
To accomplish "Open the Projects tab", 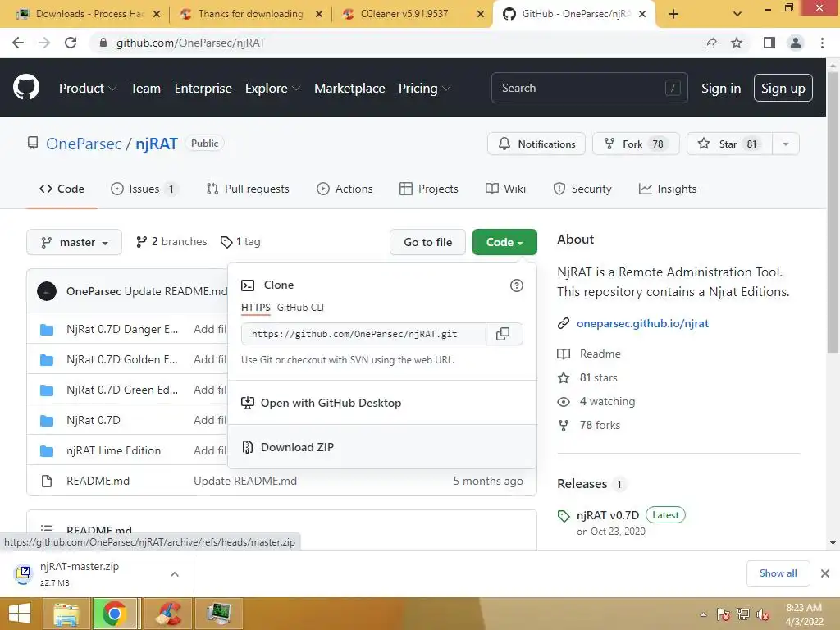I will click(428, 189).
